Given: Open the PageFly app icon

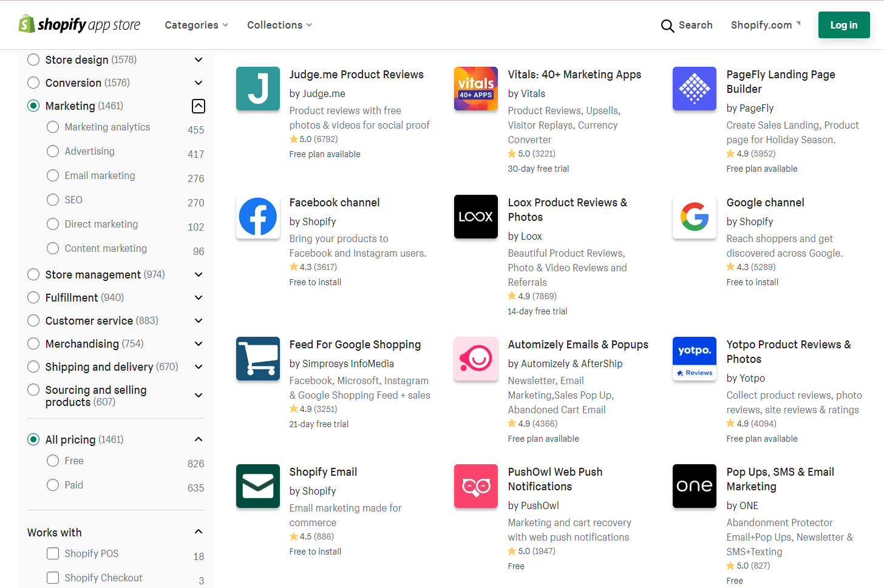Looking at the screenshot, I should (x=695, y=89).
